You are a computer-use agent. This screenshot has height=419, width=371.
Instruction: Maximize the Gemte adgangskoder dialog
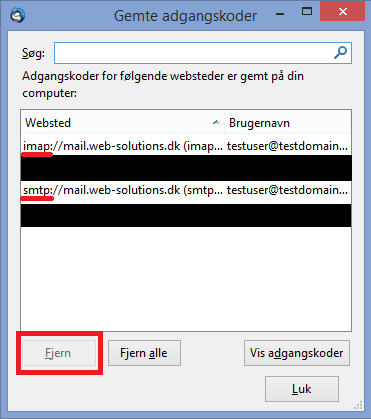point(307,12)
